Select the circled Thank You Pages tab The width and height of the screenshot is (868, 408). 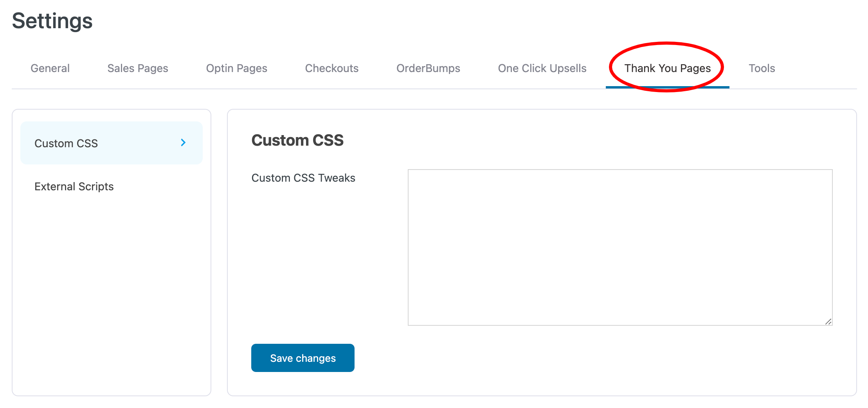(667, 68)
